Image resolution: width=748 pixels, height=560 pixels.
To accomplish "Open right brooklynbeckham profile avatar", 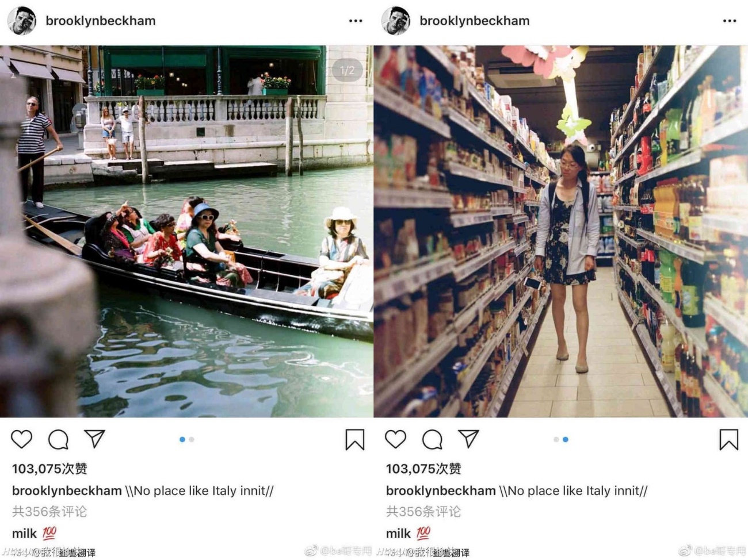I will pos(396,21).
